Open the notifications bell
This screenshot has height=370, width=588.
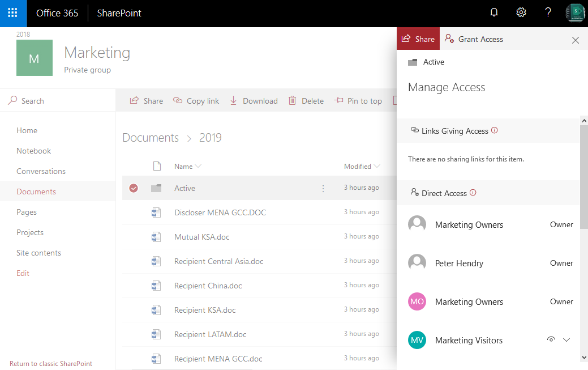(x=494, y=12)
